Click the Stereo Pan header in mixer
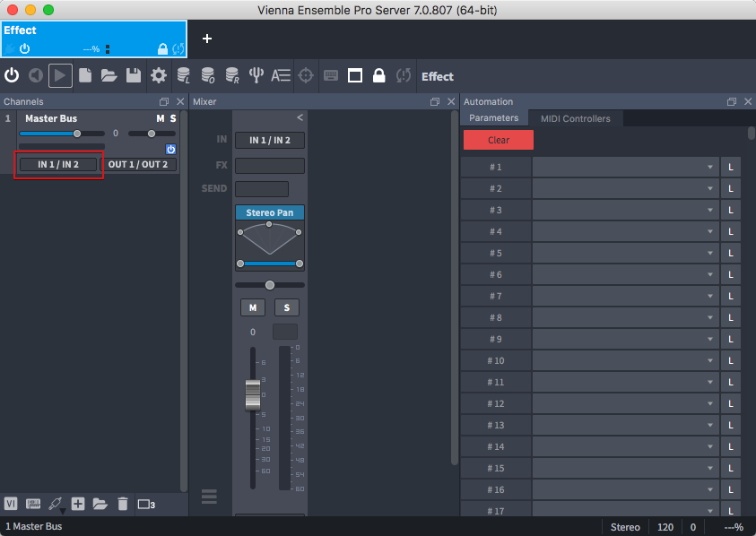This screenshot has width=756, height=536. [x=270, y=212]
